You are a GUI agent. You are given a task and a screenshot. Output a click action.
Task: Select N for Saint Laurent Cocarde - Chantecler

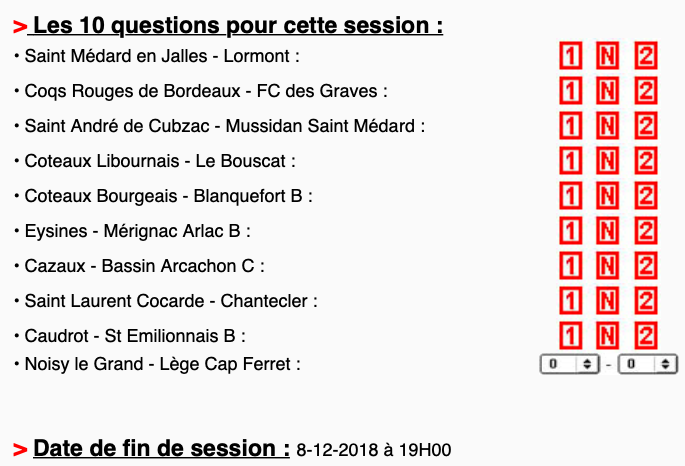[608, 300]
